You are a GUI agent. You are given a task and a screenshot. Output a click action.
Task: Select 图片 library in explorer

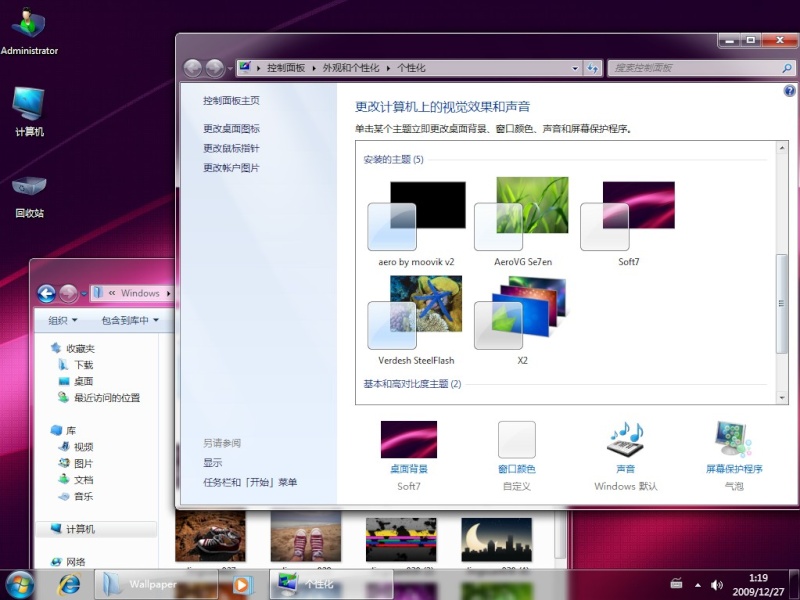76,463
